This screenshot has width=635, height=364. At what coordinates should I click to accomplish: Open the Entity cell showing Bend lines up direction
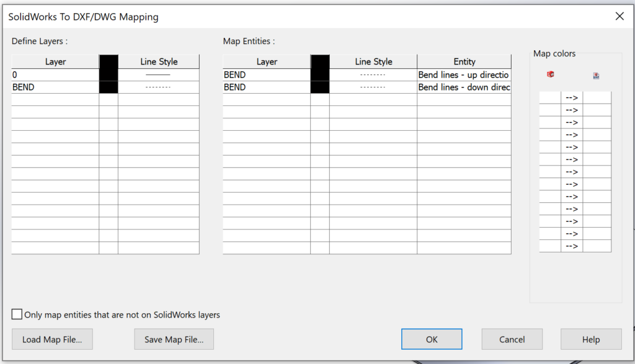tap(464, 74)
